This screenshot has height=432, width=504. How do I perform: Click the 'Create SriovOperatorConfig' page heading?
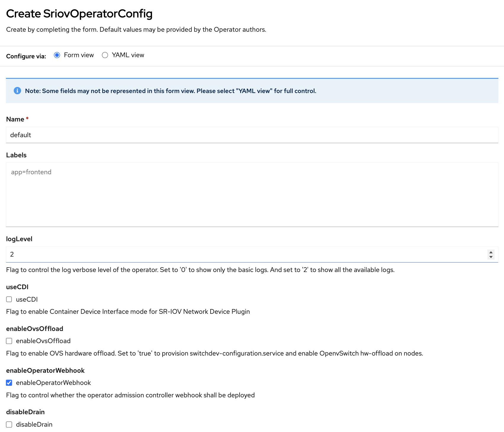tap(79, 14)
